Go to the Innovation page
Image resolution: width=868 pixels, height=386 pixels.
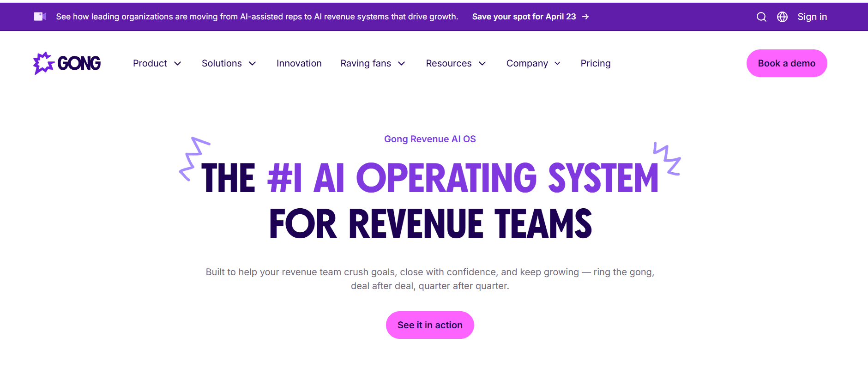pos(299,63)
